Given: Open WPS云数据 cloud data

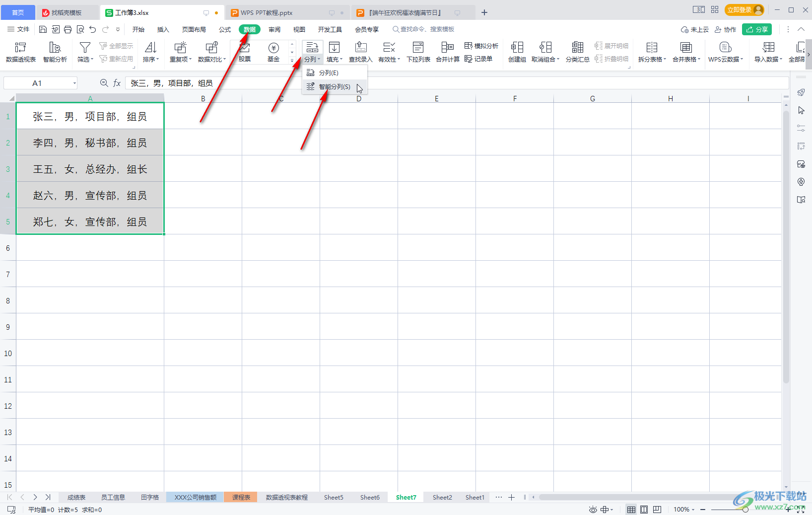Looking at the screenshot, I should pos(726,52).
